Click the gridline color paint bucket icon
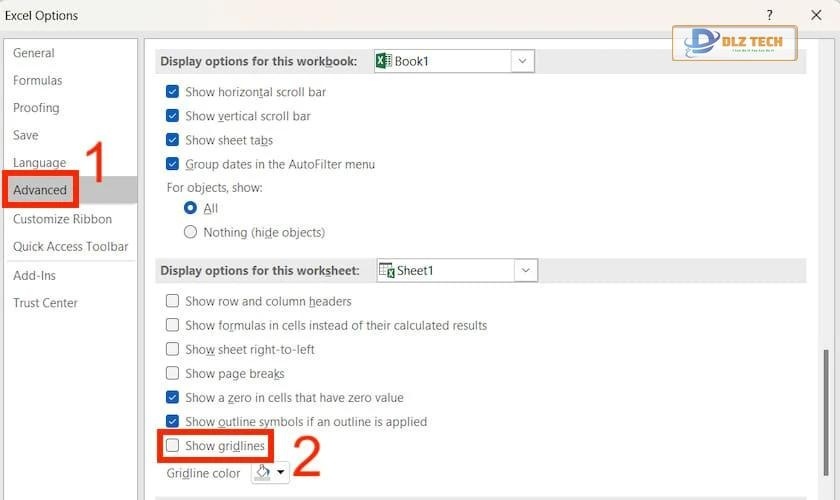The image size is (840, 500). (x=263, y=472)
